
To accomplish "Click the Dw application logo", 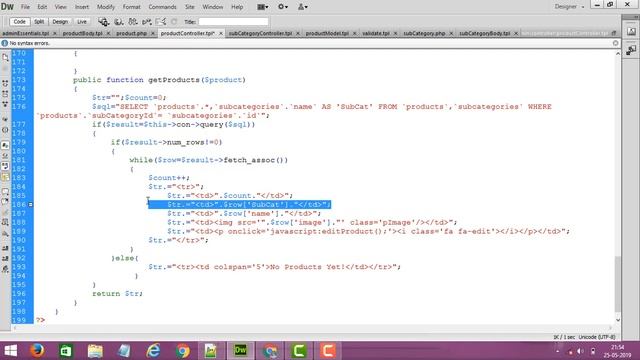I will (7, 7).
